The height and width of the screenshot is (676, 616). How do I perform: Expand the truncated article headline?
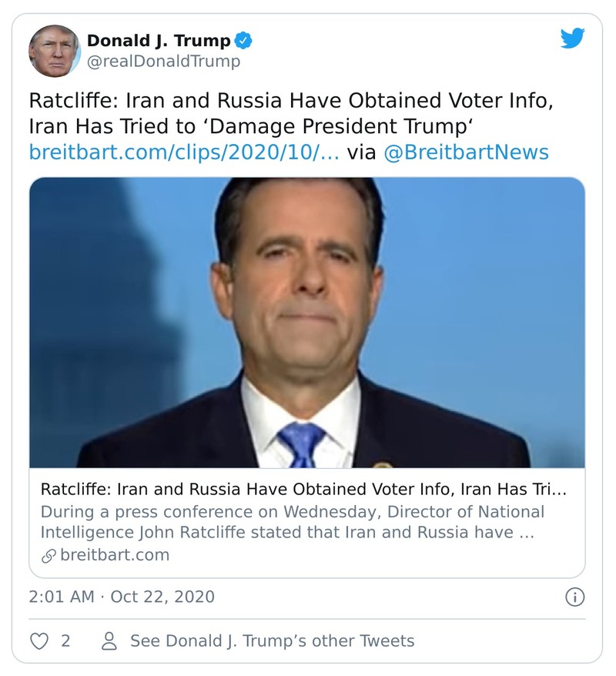click(x=308, y=487)
